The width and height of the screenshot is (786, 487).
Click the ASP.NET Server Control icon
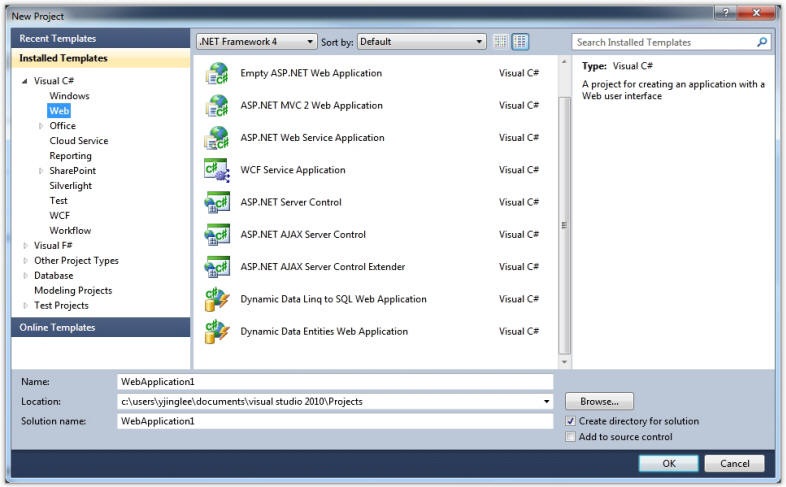(x=217, y=202)
